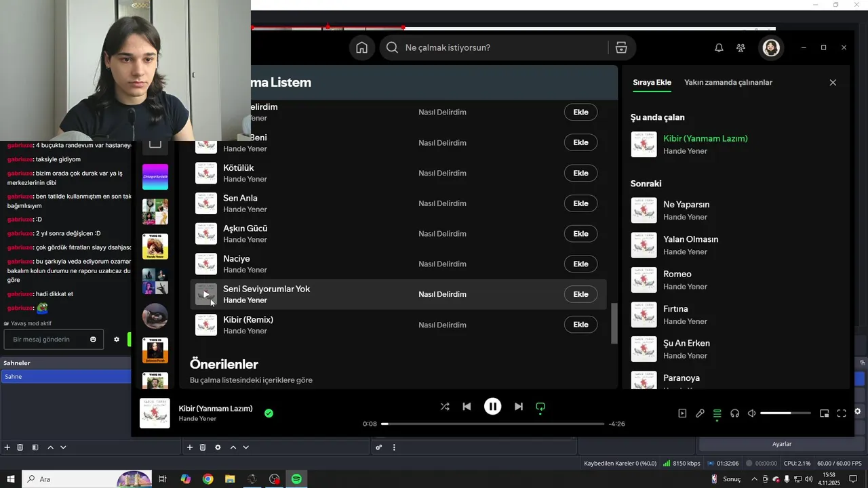Open the purple gradient playlist in sidebar
The height and width of the screenshot is (488, 868).
click(x=155, y=177)
